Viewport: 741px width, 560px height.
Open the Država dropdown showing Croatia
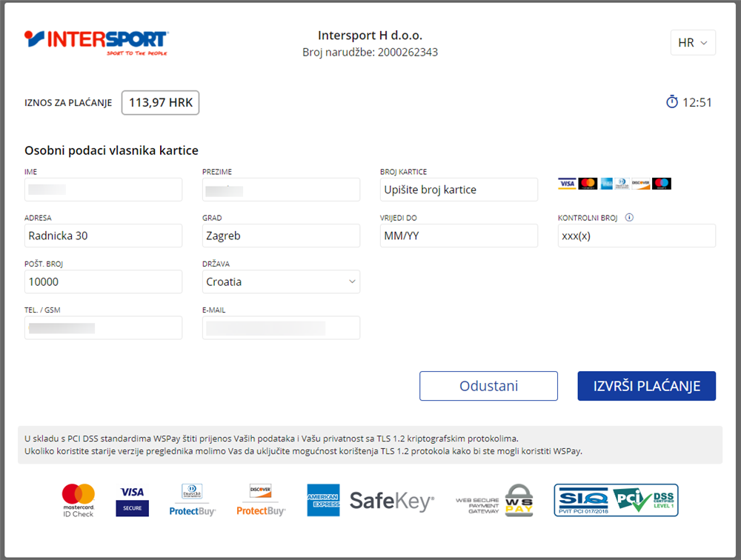point(281,281)
